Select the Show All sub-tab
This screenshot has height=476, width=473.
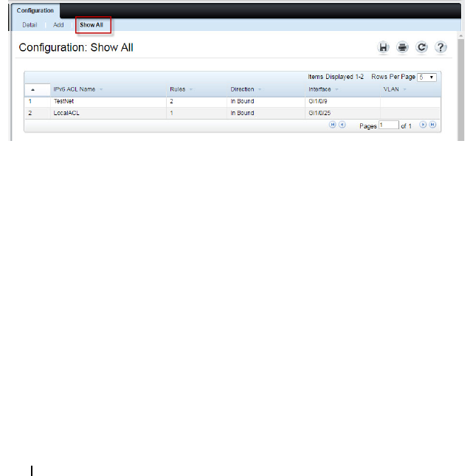tap(92, 25)
